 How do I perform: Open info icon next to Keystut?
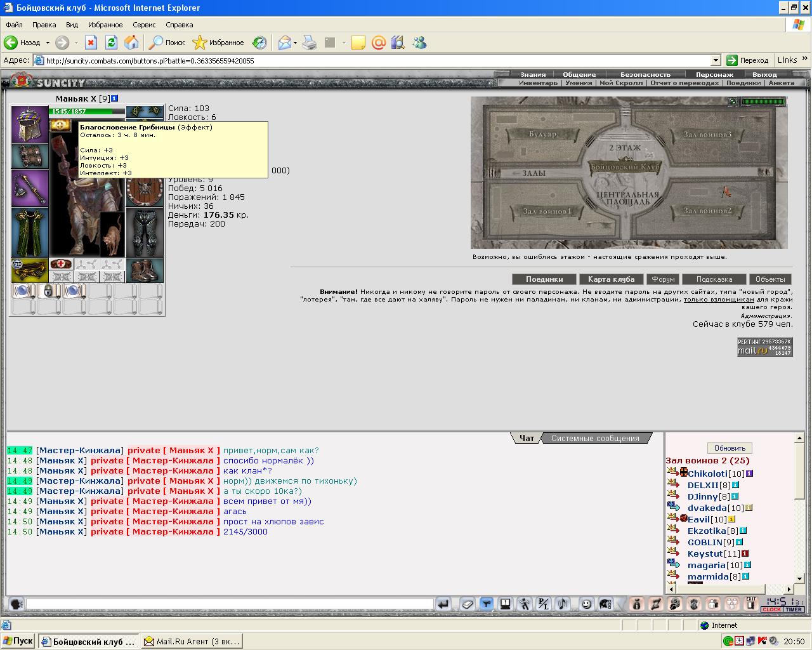point(745,554)
